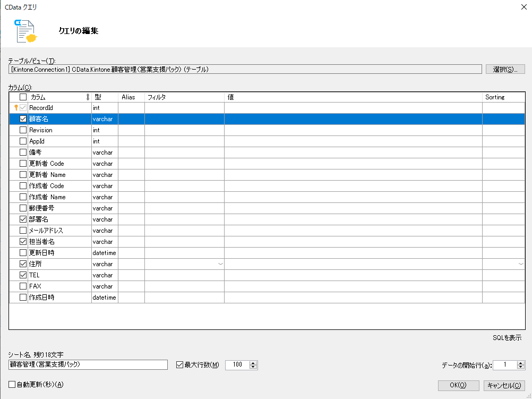The height and width of the screenshot is (399, 532).
Task: Click the Sorting column header
Action: (503, 97)
